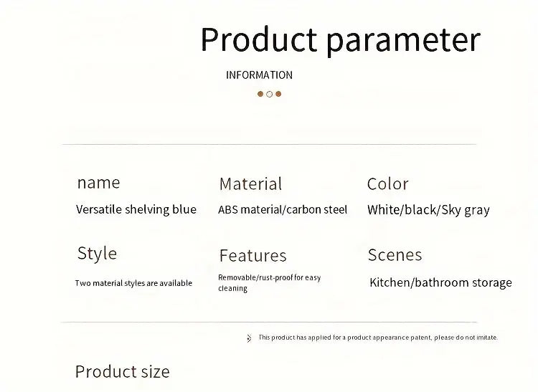Viewport: 538px width, 392px height.
Task: Select the White/black/Sky gray color text
Action: [x=428, y=210]
